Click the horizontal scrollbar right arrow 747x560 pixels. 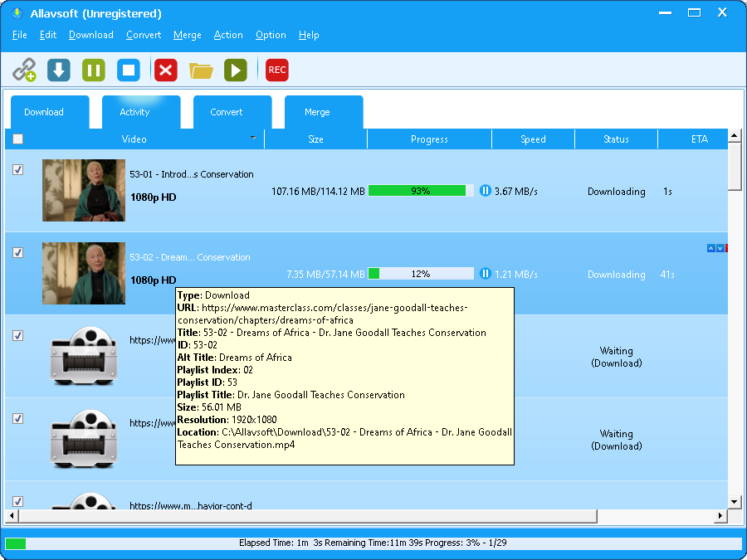tap(721, 515)
